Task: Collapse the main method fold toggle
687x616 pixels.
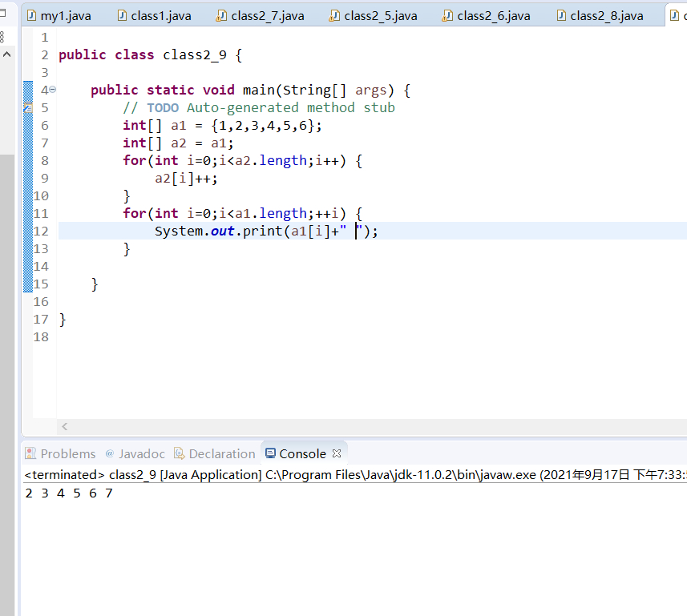Action: [52, 91]
